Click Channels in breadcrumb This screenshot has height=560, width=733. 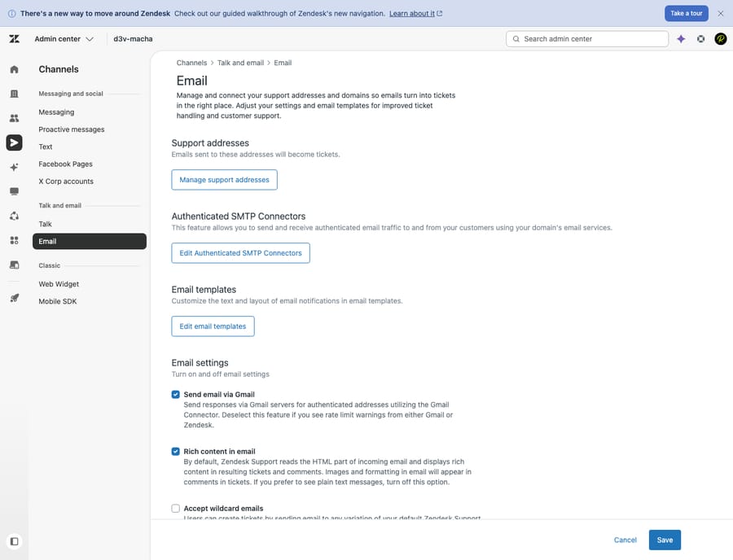tap(191, 63)
